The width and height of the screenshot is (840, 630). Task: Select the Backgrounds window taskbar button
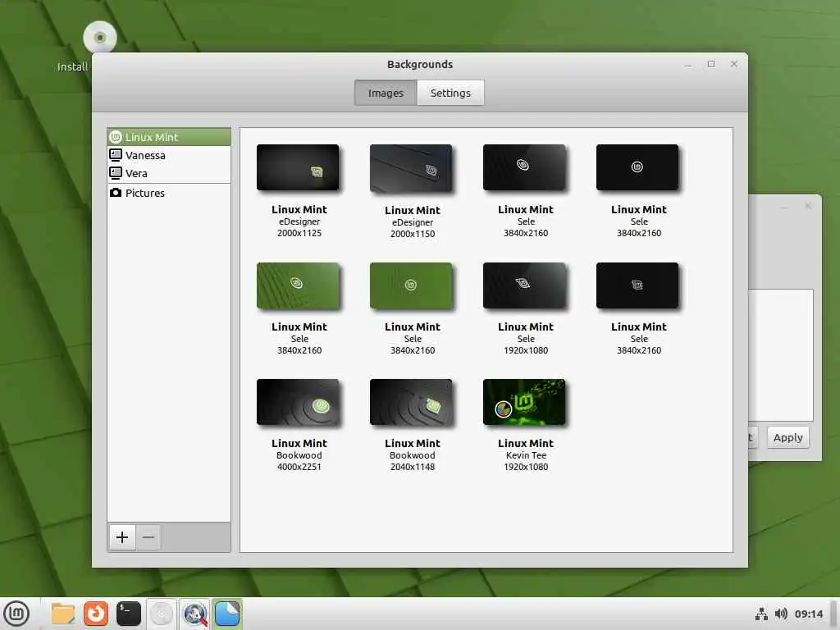[x=227, y=614]
